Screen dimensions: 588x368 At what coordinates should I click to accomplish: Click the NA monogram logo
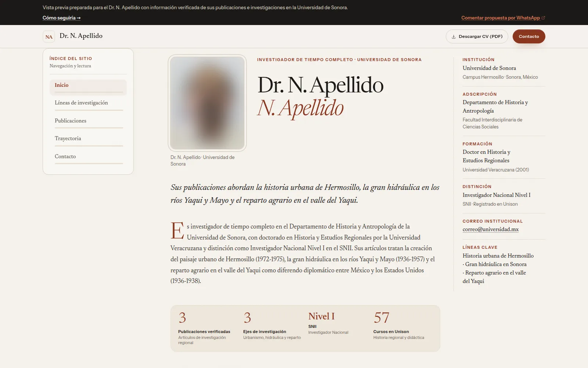[49, 37]
